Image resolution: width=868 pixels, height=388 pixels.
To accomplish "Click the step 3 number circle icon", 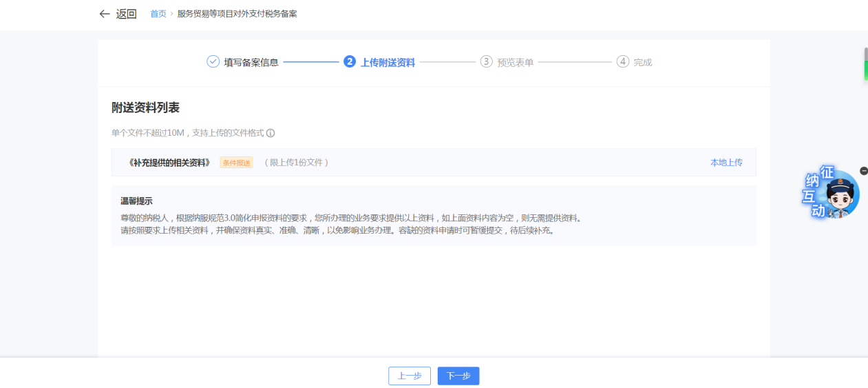I will [x=487, y=62].
